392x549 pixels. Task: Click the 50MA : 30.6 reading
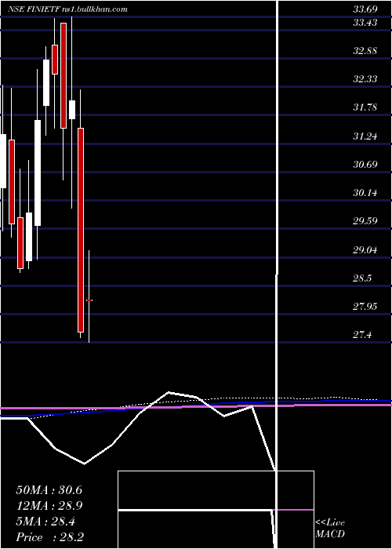[49, 490]
